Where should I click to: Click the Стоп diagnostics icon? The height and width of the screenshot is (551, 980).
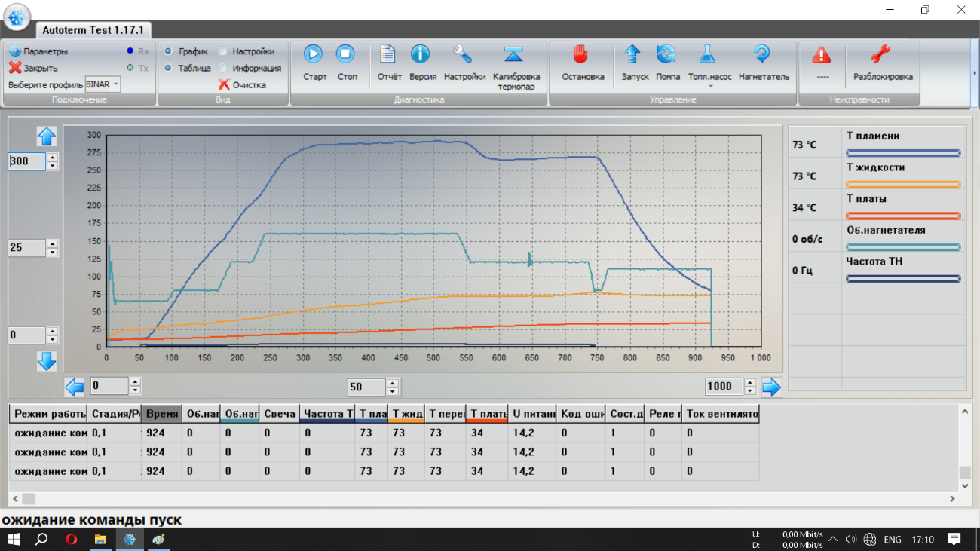click(345, 54)
